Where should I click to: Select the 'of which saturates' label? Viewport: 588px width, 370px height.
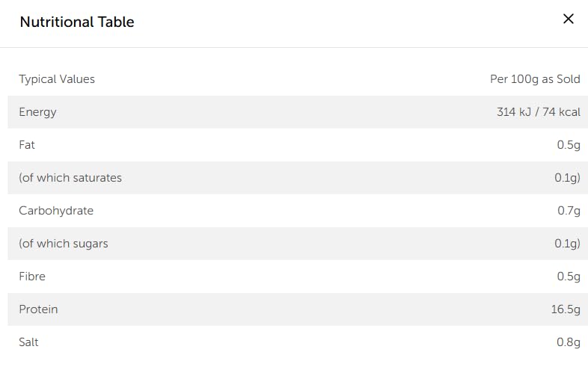70,178
